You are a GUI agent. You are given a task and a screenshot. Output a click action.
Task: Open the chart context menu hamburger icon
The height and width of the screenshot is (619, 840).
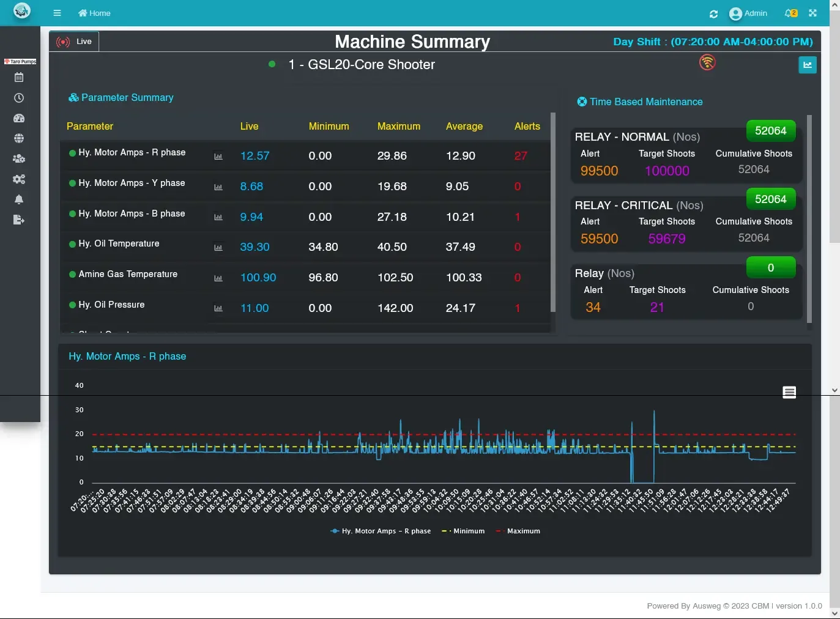pyautogui.click(x=789, y=392)
